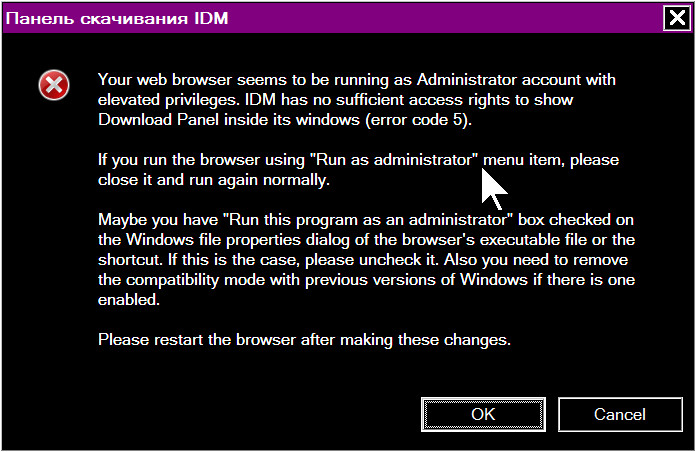Click the paragraph starting 'Maybe you have'
The height and width of the screenshot is (452, 696).
[366, 260]
